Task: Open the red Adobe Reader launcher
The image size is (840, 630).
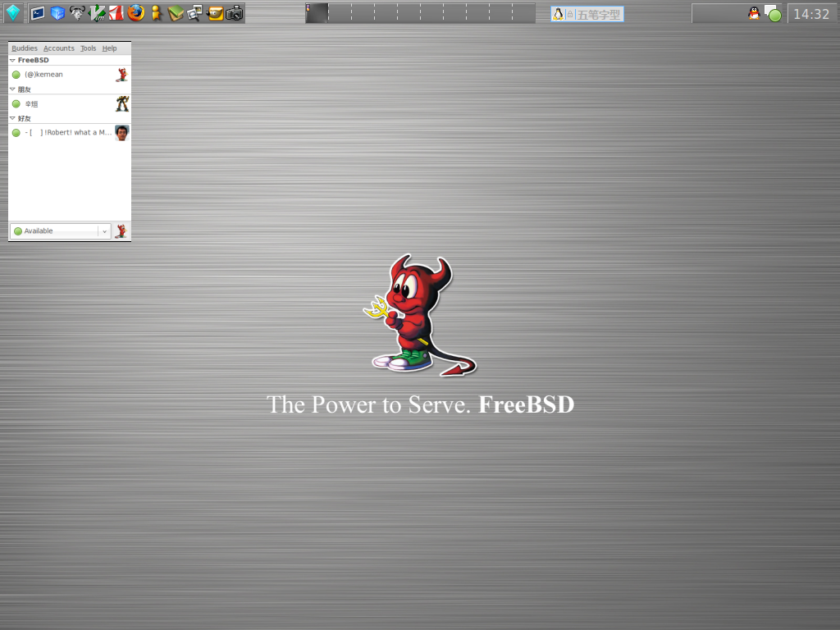Action: 116,13
